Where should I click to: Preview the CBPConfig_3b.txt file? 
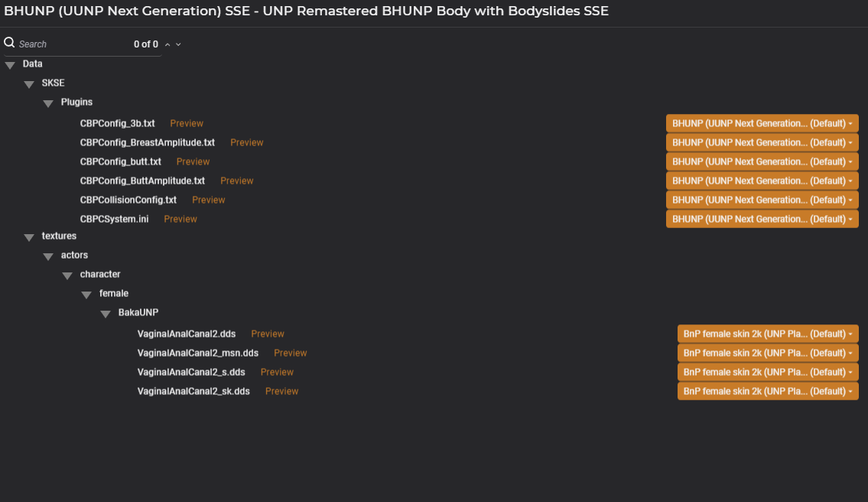pos(187,123)
